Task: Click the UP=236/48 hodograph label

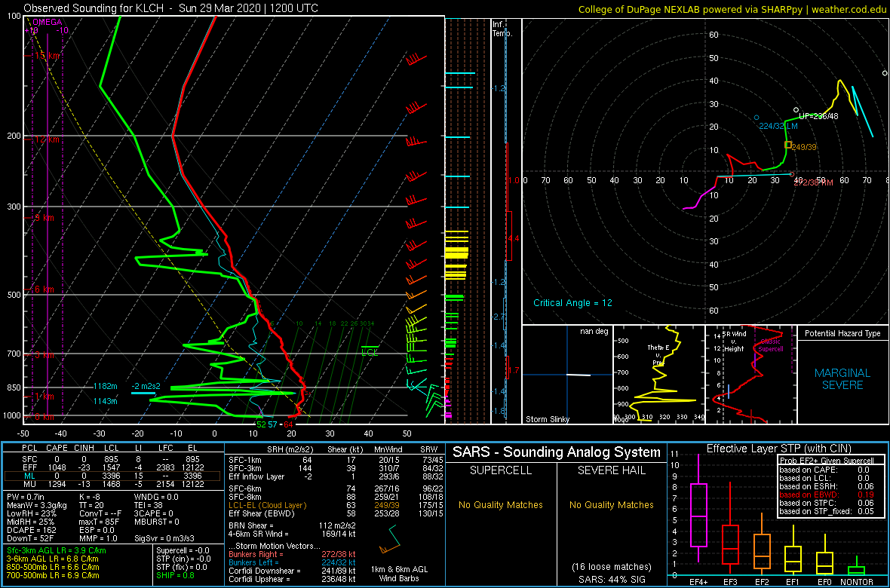Action: tap(818, 116)
